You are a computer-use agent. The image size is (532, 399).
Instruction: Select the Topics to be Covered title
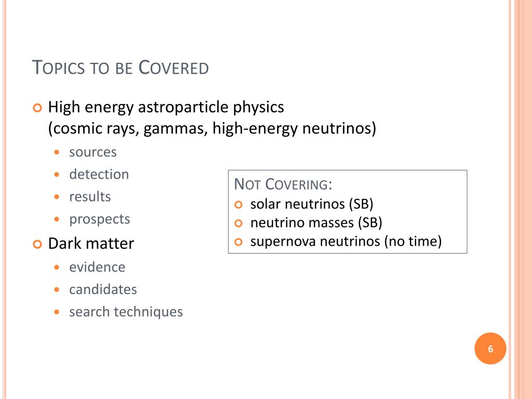(121, 67)
